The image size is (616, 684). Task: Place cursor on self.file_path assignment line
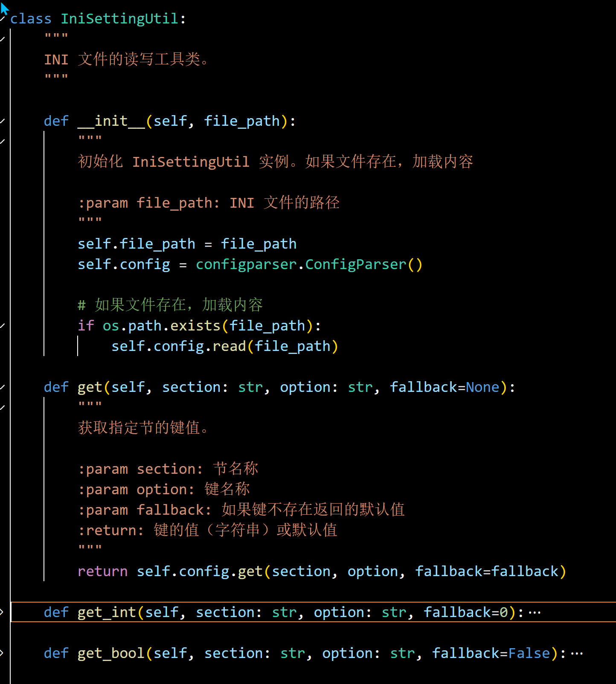click(x=187, y=244)
